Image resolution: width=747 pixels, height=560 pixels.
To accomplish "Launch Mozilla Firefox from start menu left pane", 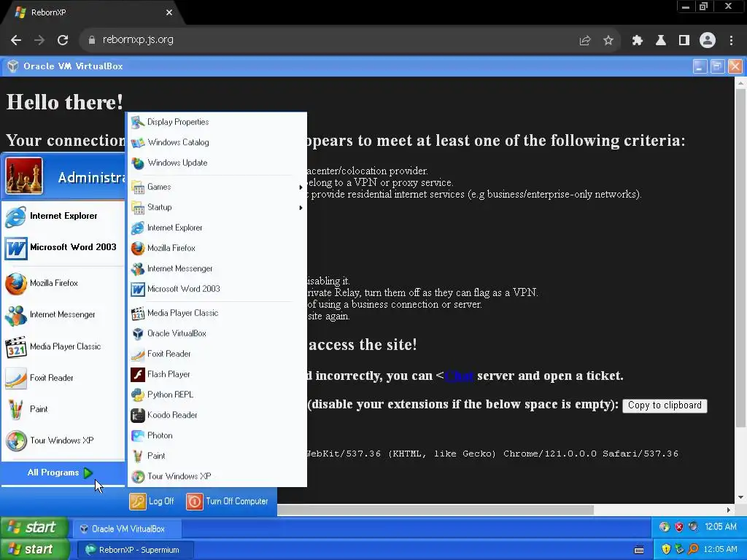I will pyautogui.click(x=63, y=284).
